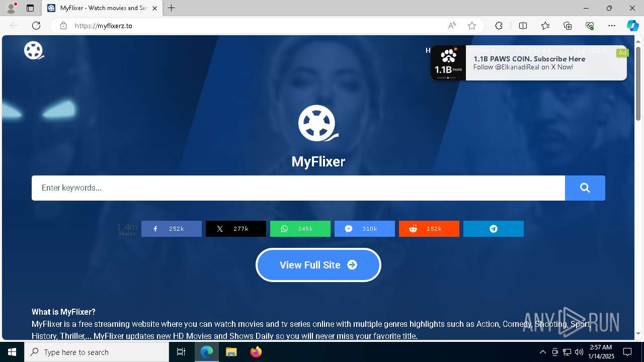Close the MyFlixer tab

coord(154,8)
